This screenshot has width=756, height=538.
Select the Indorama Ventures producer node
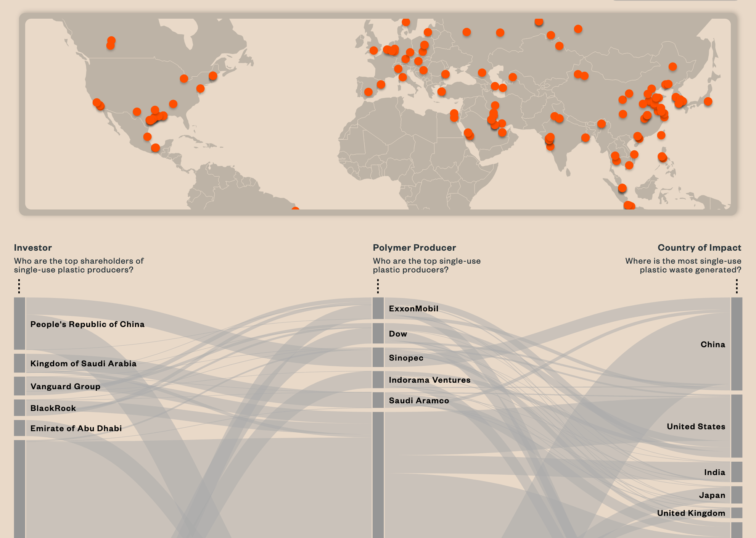point(378,380)
